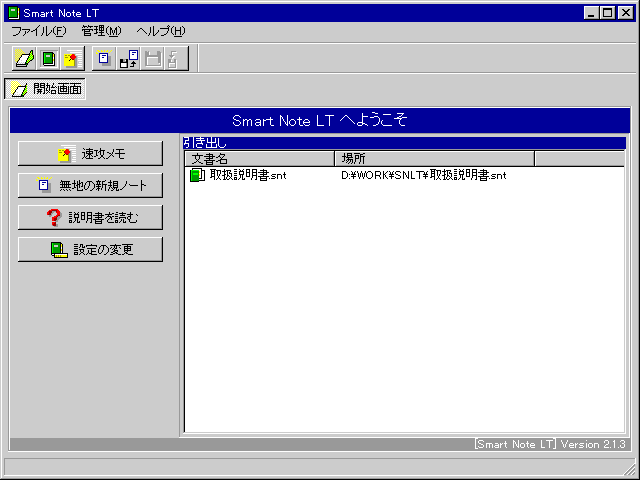Select the 開始画面 tab
The image size is (640, 480).
(45, 89)
